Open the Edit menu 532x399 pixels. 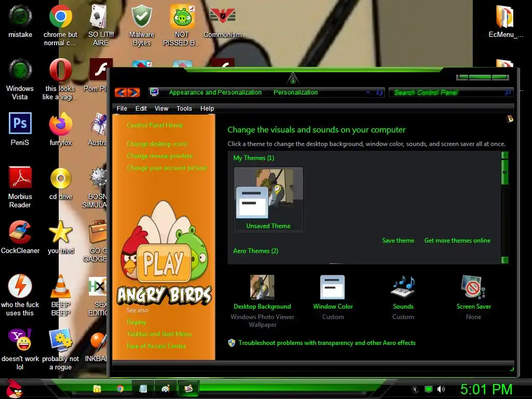pyautogui.click(x=141, y=108)
